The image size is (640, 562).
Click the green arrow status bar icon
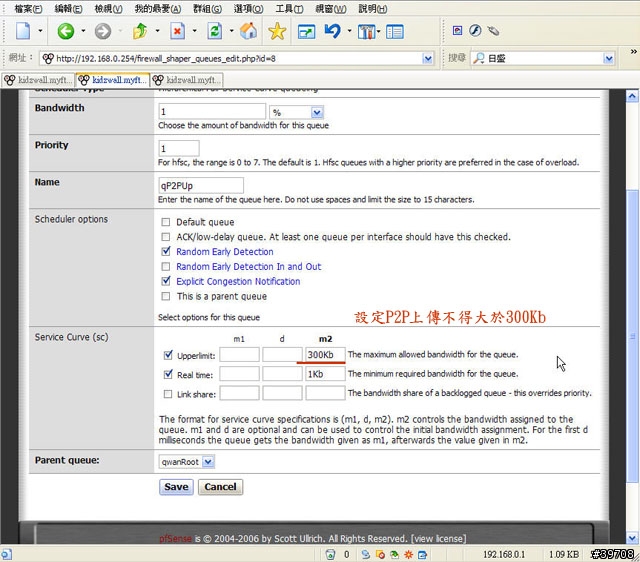[x=394, y=554]
